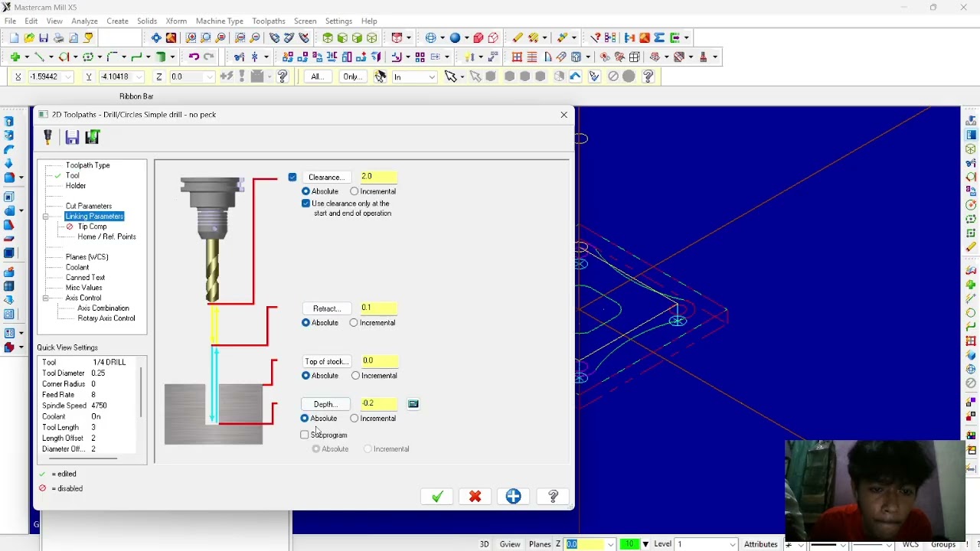980x551 pixels.
Task: Open the Level dropdown in status bar
Action: 732,544
